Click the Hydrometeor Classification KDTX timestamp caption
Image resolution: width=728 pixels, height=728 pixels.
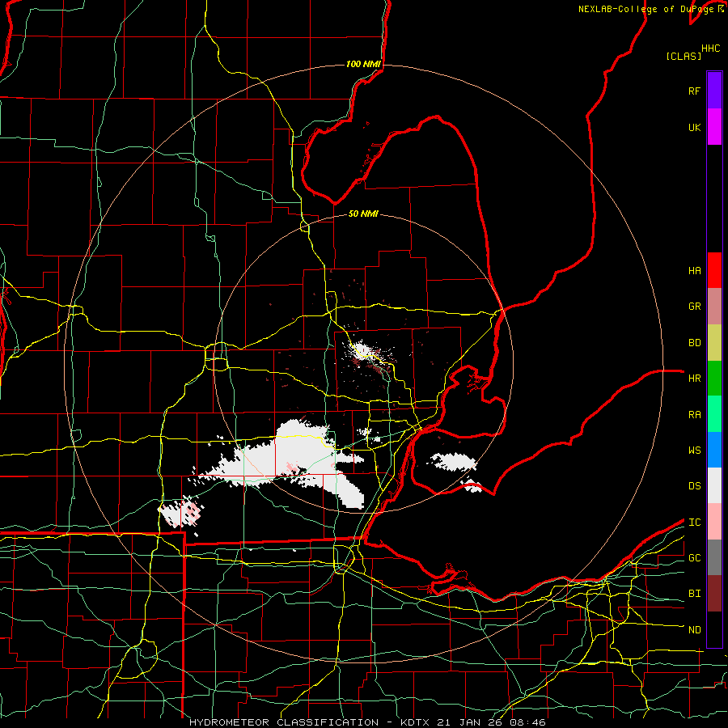367,722
